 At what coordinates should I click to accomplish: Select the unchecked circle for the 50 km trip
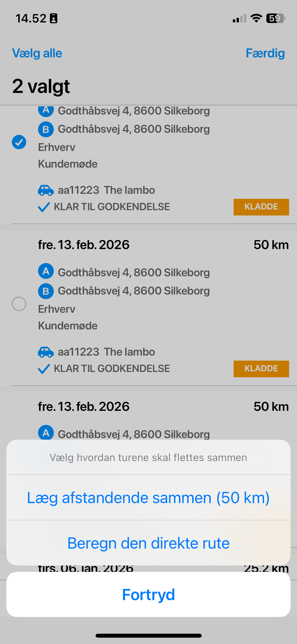19,304
